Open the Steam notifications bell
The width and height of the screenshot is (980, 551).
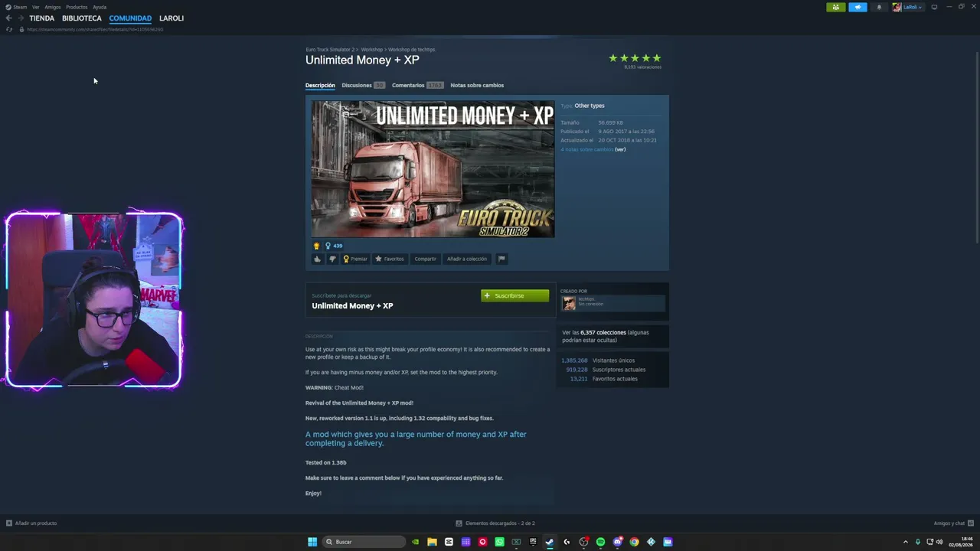tap(879, 7)
